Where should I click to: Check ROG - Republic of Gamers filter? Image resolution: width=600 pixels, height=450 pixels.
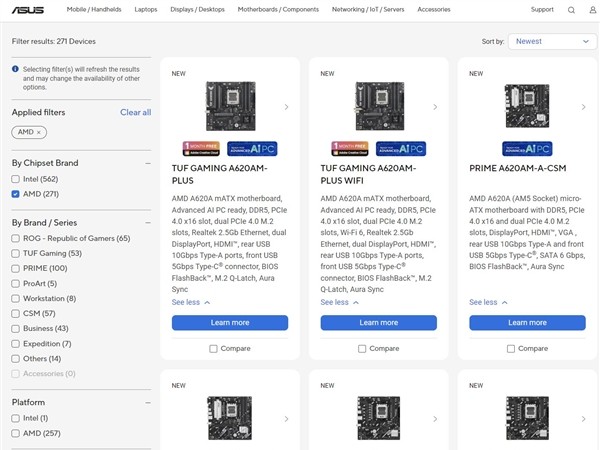15,238
